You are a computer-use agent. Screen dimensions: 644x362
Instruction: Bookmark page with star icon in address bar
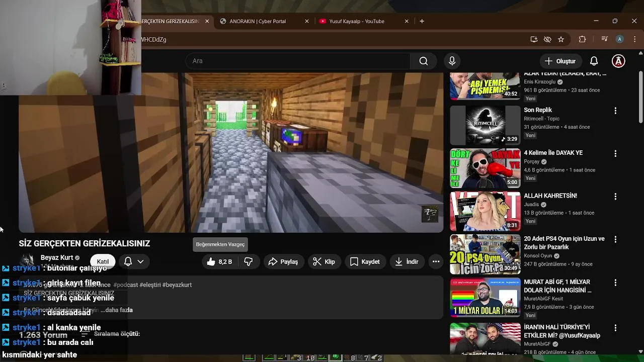561,39
